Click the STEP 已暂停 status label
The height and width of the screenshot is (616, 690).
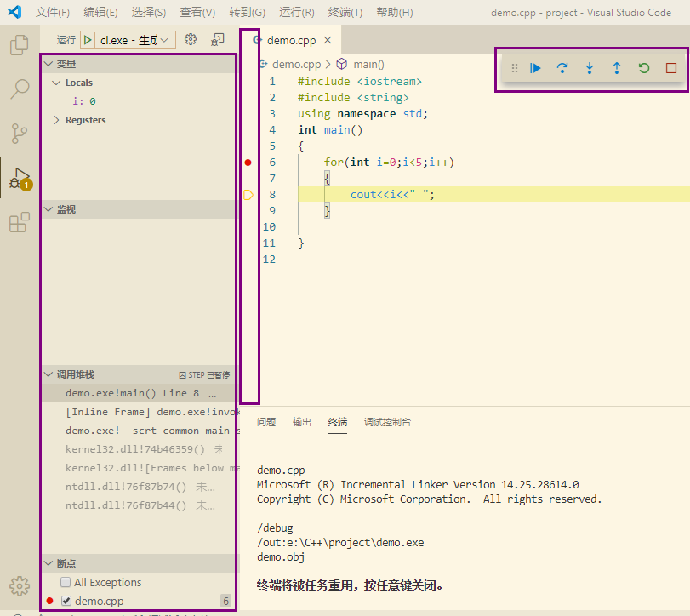point(205,375)
